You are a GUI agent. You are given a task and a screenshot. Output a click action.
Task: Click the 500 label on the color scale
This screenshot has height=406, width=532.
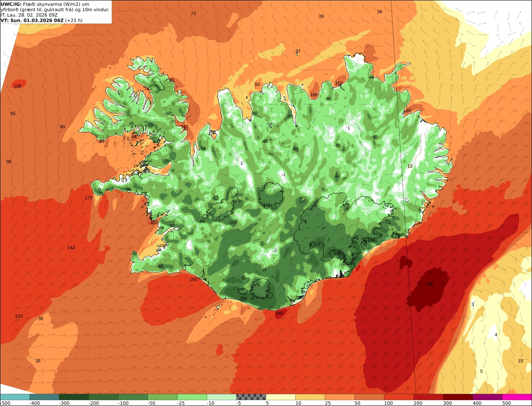(506, 403)
